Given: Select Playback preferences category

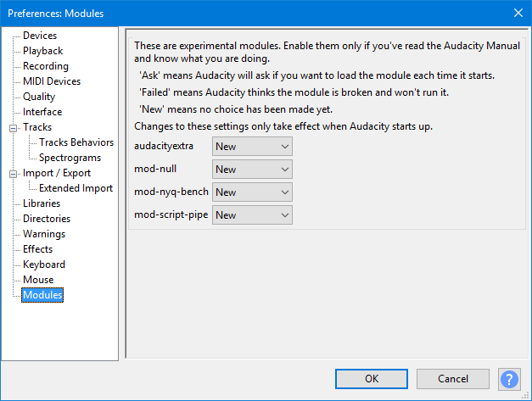Looking at the screenshot, I should tap(42, 51).
